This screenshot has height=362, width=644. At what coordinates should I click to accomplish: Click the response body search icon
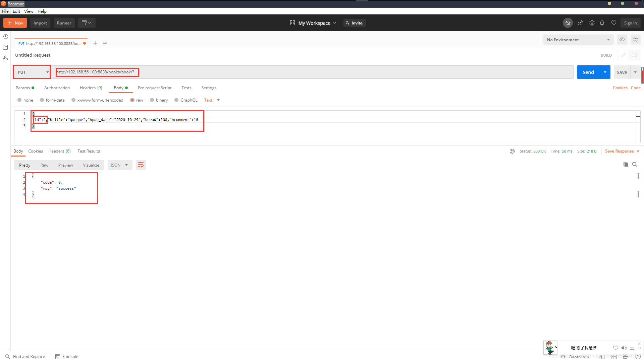635,165
